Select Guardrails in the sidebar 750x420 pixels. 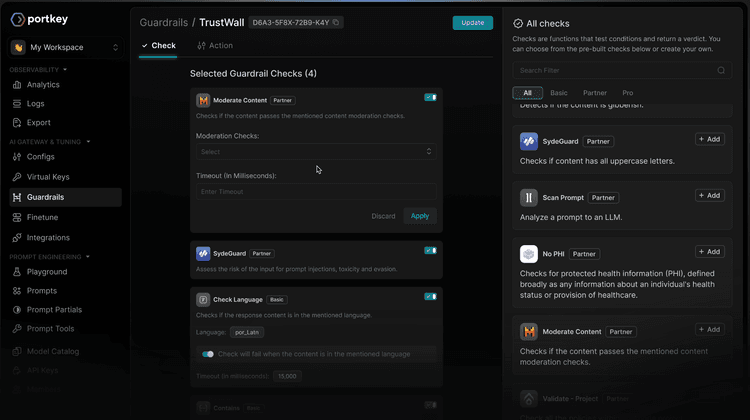click(x=66, y=197)
